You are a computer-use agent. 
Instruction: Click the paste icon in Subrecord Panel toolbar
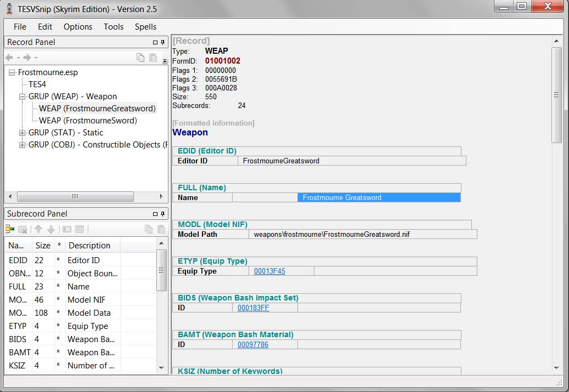[161, 229]
